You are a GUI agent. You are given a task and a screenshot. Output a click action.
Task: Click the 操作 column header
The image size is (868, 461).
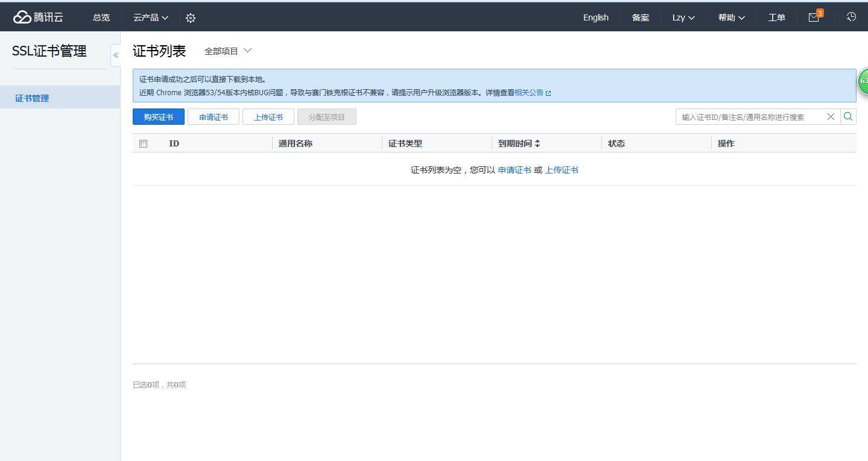[726, 143]
